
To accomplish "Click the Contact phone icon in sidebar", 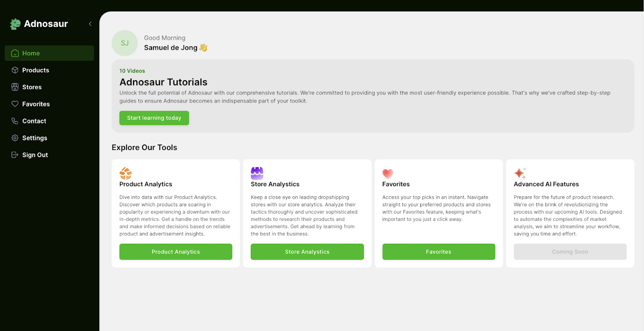I will click(x=15, y=121).
